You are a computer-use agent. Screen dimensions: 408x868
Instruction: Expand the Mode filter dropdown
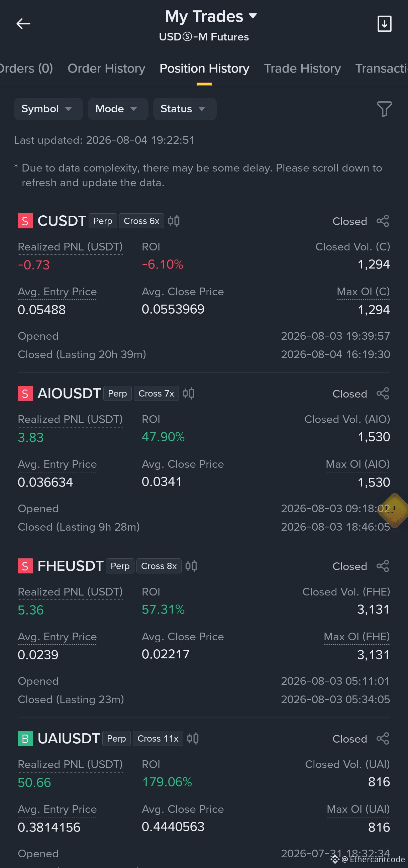point(118,109)
